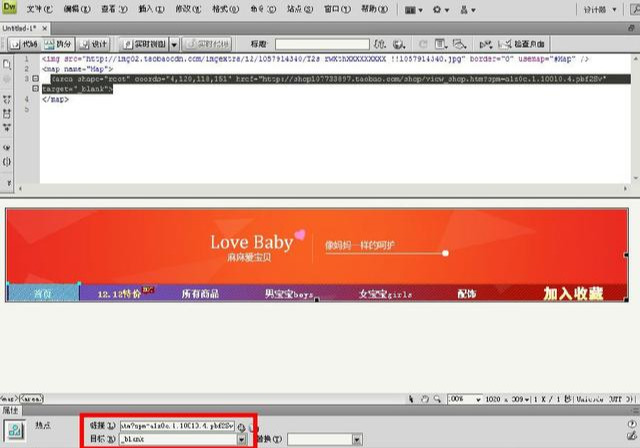Click the Preview in Browser globe icon
This screenshot has height=448, width=640.
coord(398,44)
